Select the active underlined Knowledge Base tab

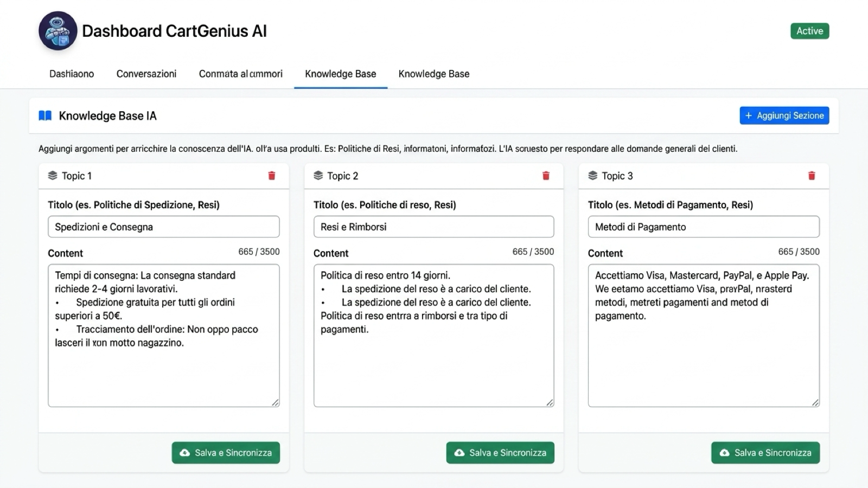click(x=341, y=74)
